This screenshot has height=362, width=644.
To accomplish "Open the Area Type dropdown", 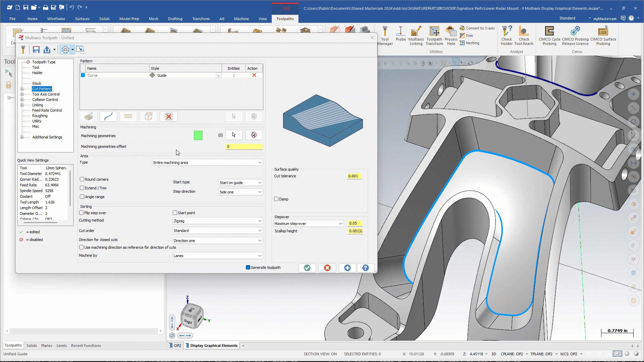I will [207, 163].
